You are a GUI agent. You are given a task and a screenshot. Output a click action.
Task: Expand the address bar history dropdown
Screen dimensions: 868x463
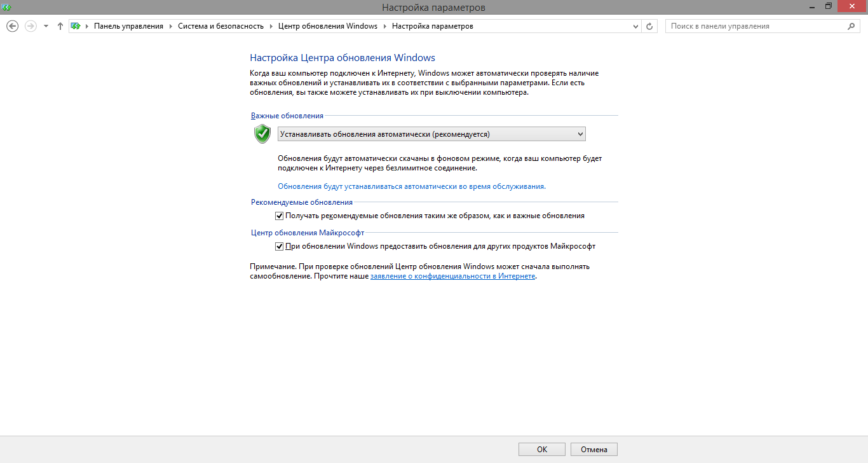pyautogui.click(x=636, y=27)
